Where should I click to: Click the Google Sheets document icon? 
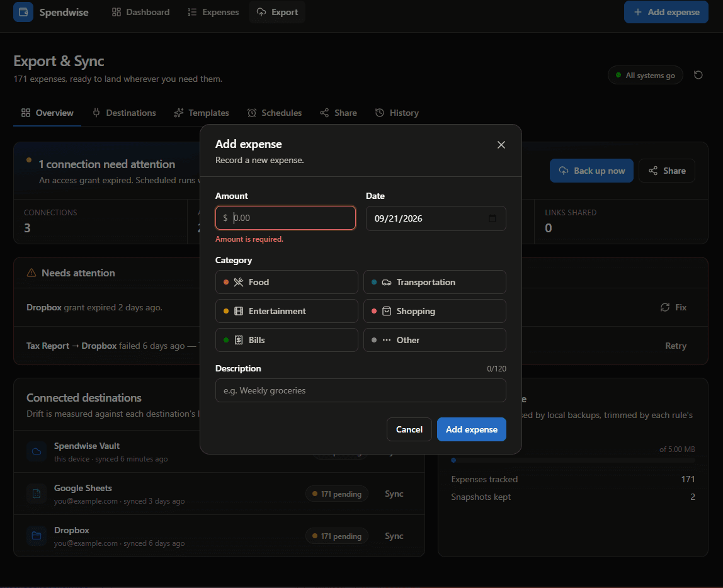pyautogui.click(x=37, y=494)
